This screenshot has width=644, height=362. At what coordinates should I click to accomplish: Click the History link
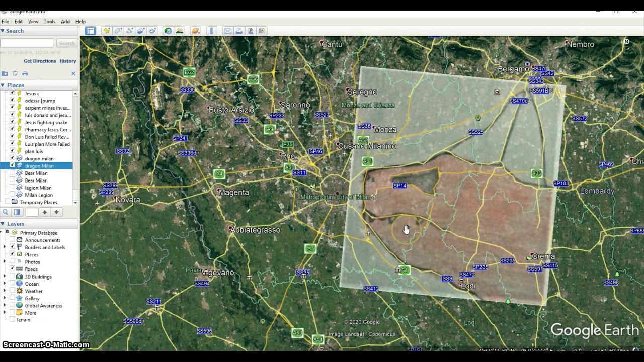point(68,61)
